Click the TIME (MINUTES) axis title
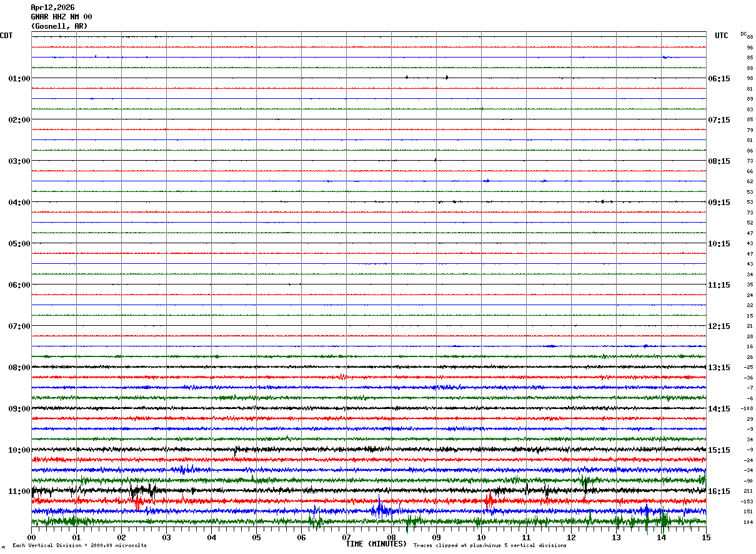Image resolution: width=756 pixels, height=554 pixels. pyautogui.click(x=376, y=544)
